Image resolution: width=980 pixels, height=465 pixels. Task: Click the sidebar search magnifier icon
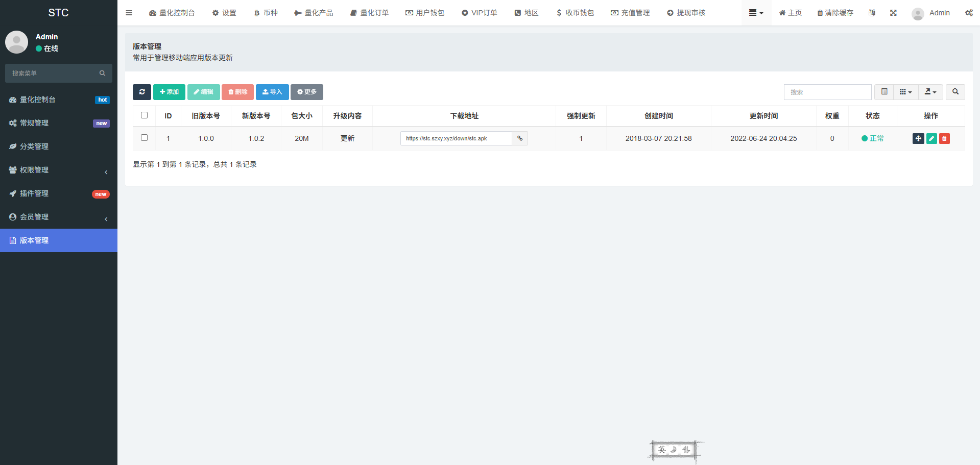click(x=102, y=73)
